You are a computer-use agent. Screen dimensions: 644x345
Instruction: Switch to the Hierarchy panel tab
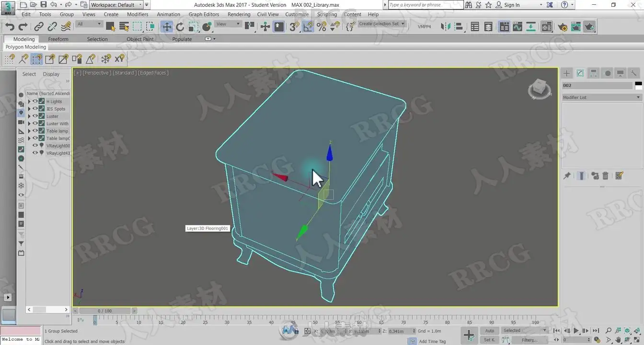click(594, 73)
